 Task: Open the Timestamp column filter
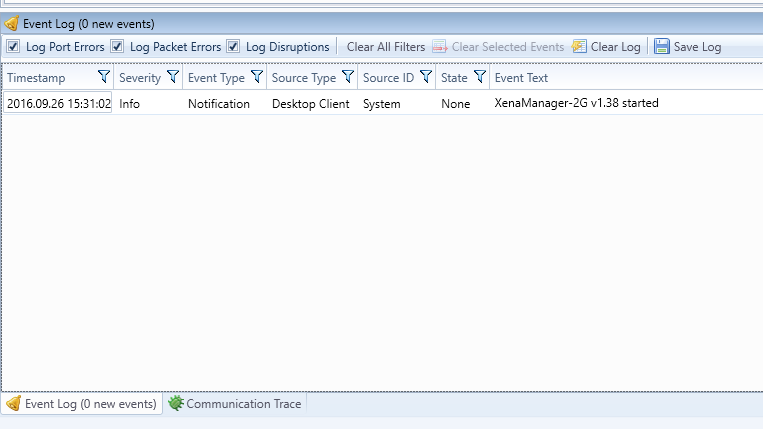(103, 76)
